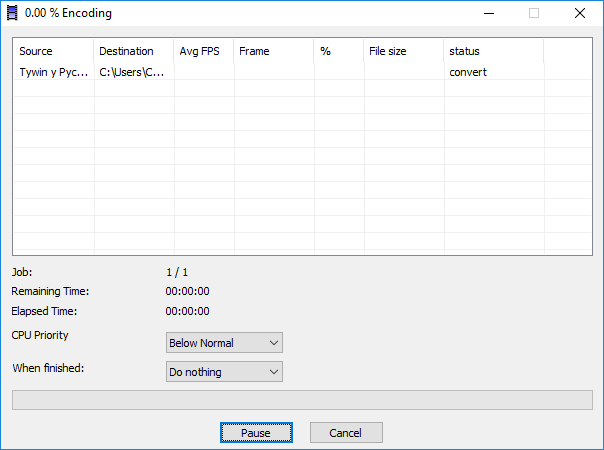Click the Avg FPS column header
This screenshot has width=604, height=450.
coord(204,51)
